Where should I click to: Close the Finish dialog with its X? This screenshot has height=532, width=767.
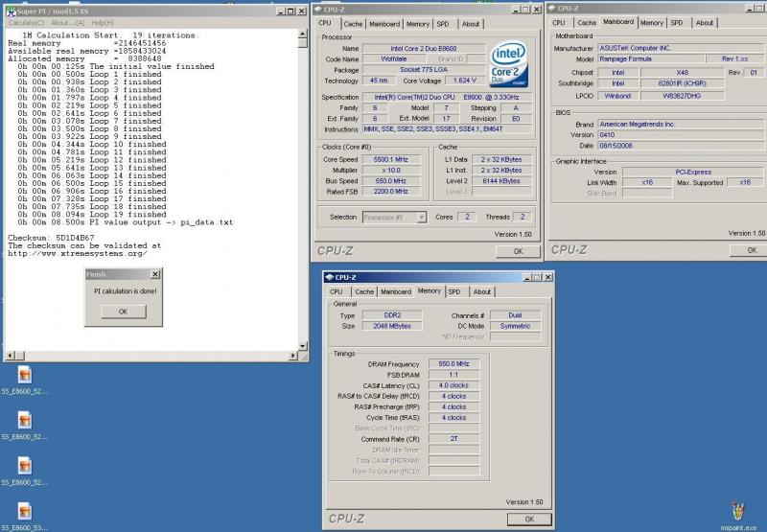point(155,274)
